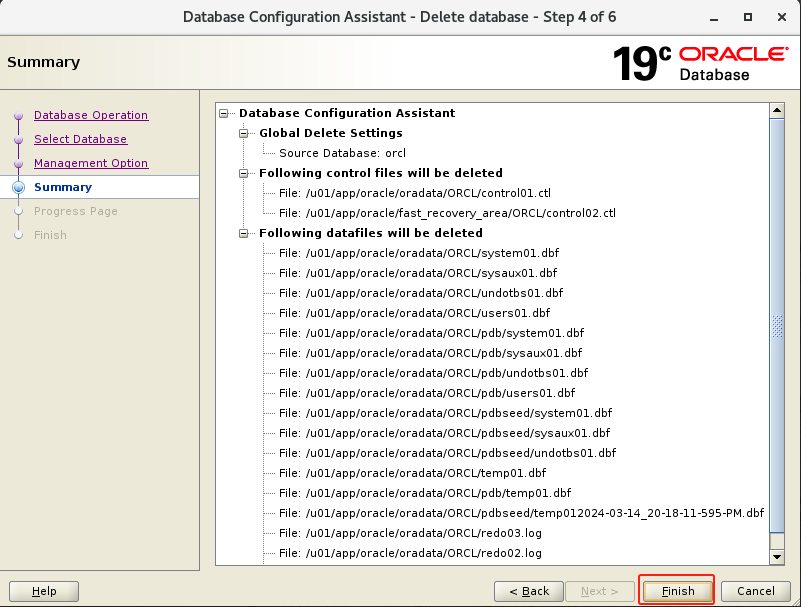
Task: Select Database Configuration Assistant tree root label
Action: [x=347, y=113]
